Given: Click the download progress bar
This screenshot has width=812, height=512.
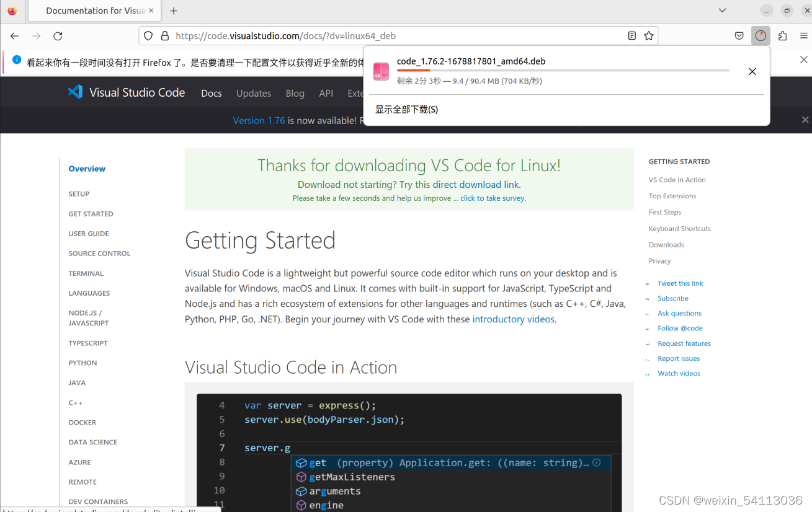Looking at the screenshot, I should (563, 71).
